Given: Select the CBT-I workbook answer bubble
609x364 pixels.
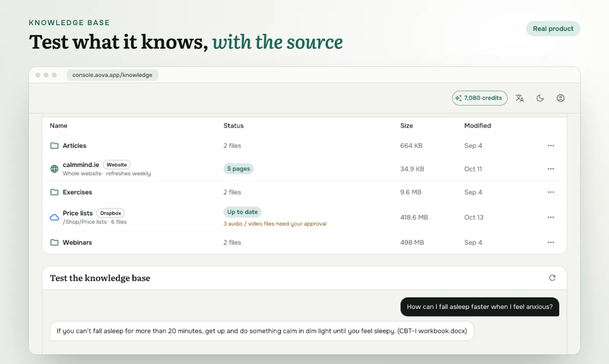Looking at the screenshot, I should pos(262,331).
